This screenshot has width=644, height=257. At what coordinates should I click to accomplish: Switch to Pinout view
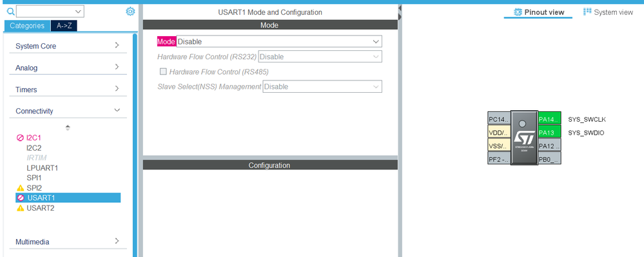pos(539,12)
